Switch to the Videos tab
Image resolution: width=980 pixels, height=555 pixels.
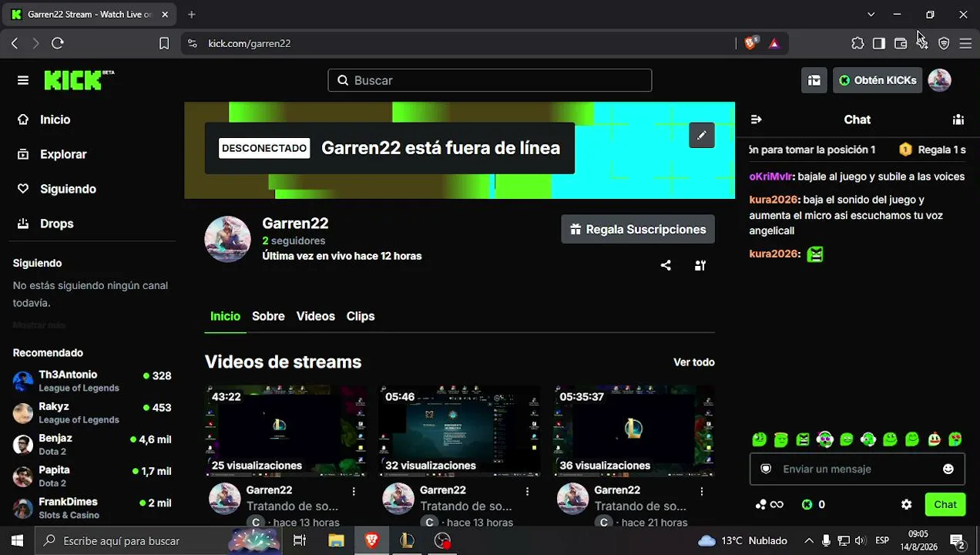click(316, 316)
